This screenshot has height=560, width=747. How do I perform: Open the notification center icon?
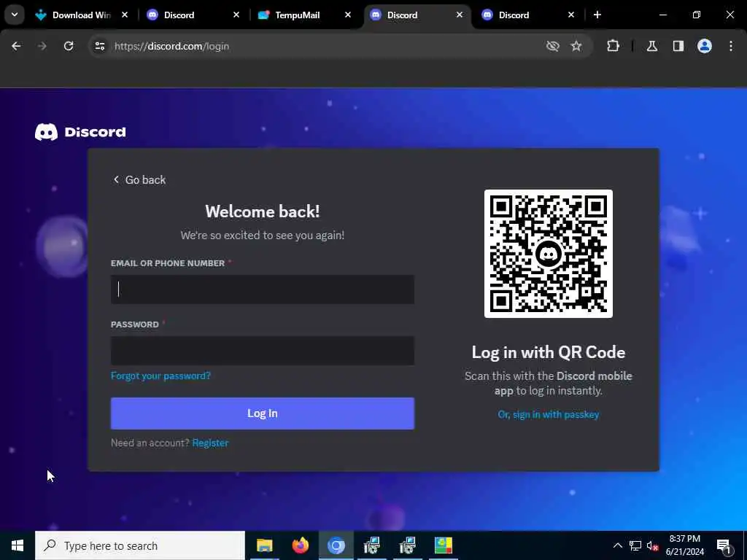point(724,545)
